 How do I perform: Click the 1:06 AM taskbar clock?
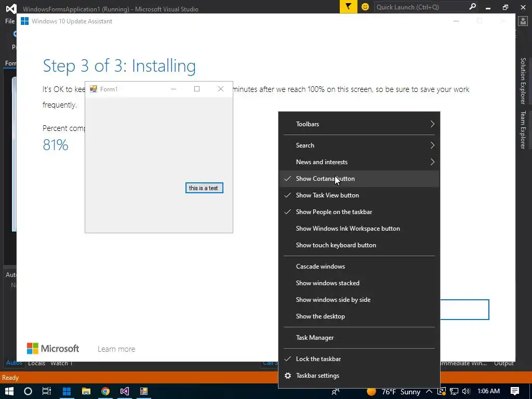click(488, 391)
